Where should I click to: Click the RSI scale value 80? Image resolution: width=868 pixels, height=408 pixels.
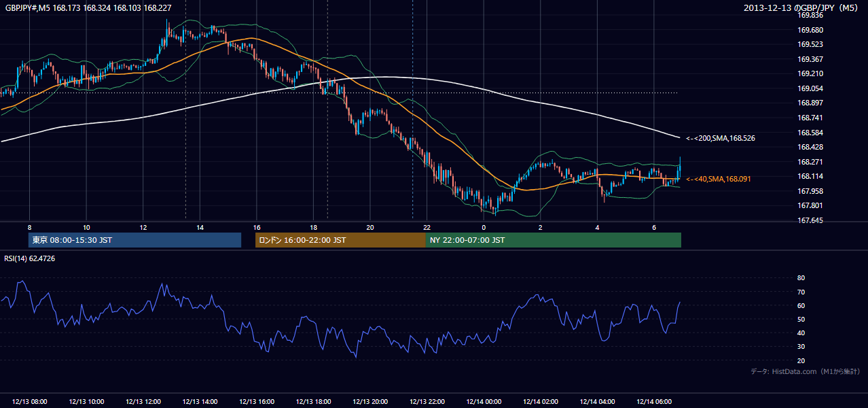tap(801, 278)
